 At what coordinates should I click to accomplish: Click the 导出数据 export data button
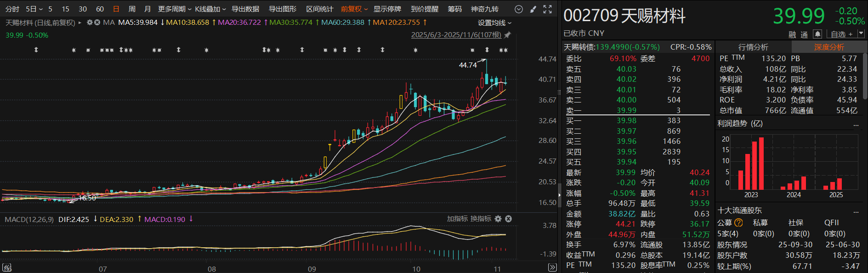click(245, 9)
